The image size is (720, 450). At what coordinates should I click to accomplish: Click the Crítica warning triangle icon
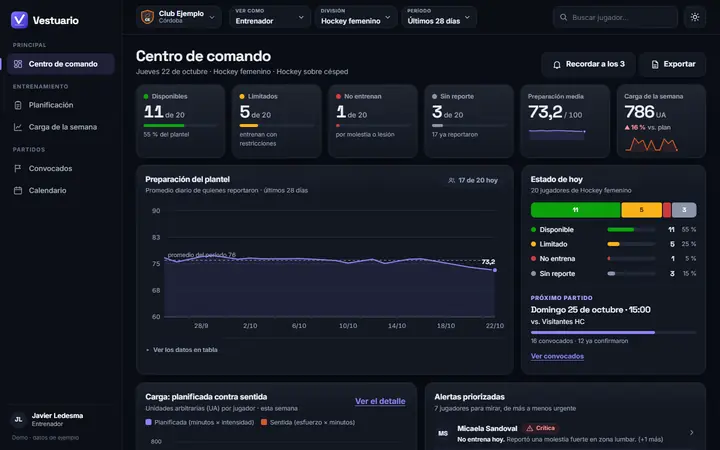point(529,428)
